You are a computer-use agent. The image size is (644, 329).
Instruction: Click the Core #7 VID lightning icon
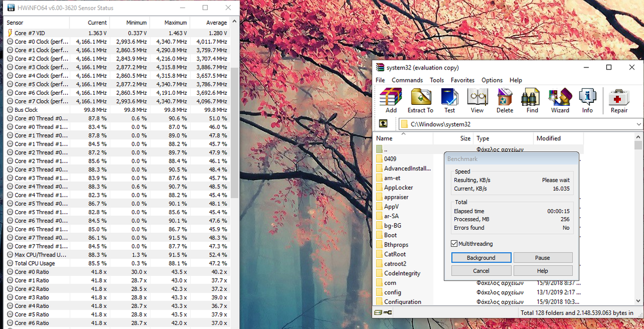click(10, 33)
